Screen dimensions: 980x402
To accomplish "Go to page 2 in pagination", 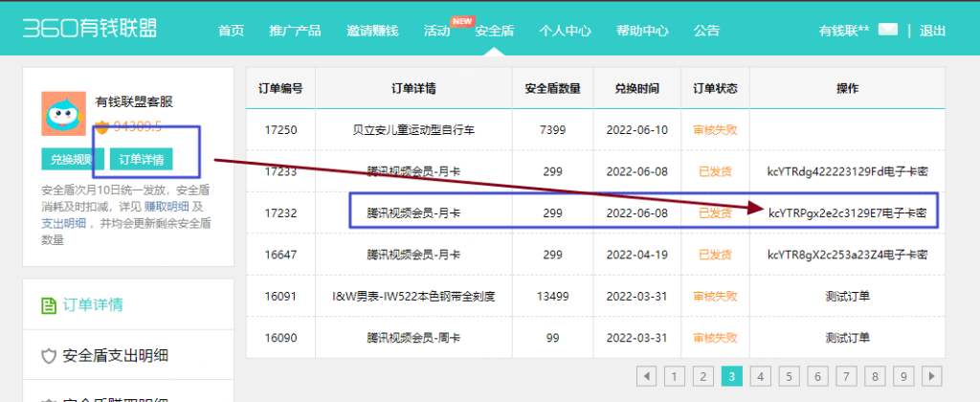I will pyautogui.click(x=703, y=376).
